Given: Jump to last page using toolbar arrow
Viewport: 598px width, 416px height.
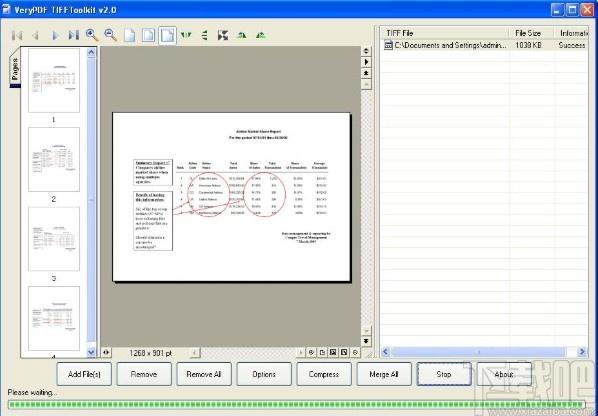Looking at the screenshot, I should coord(73,35).
